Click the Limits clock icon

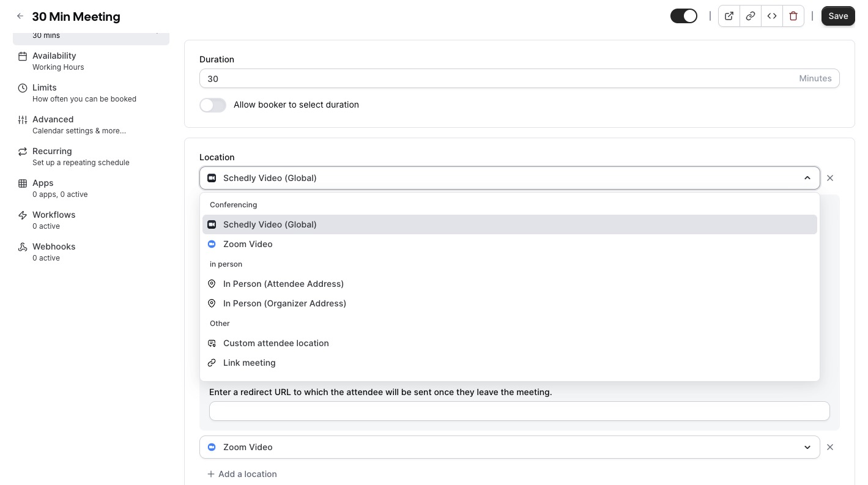23,88
